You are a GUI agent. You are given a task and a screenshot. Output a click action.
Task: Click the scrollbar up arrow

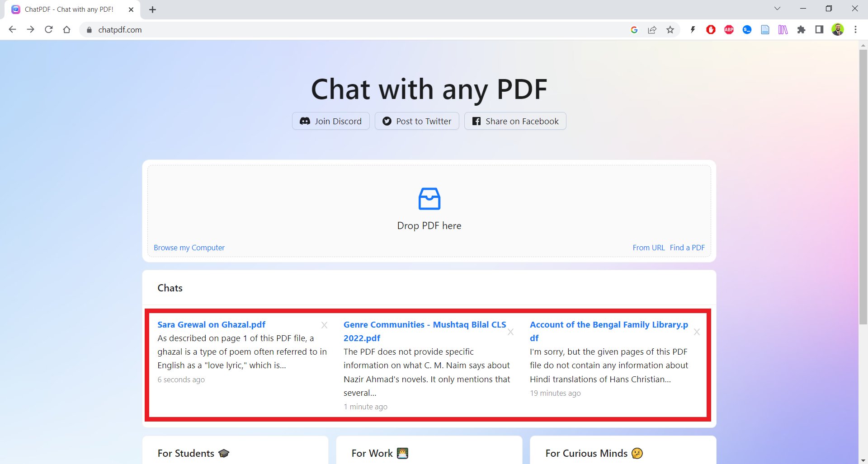(x=863, y=45)
